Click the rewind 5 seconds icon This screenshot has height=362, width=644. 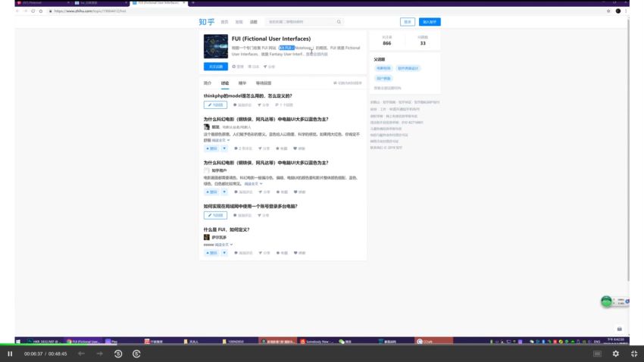pos(118,354)
